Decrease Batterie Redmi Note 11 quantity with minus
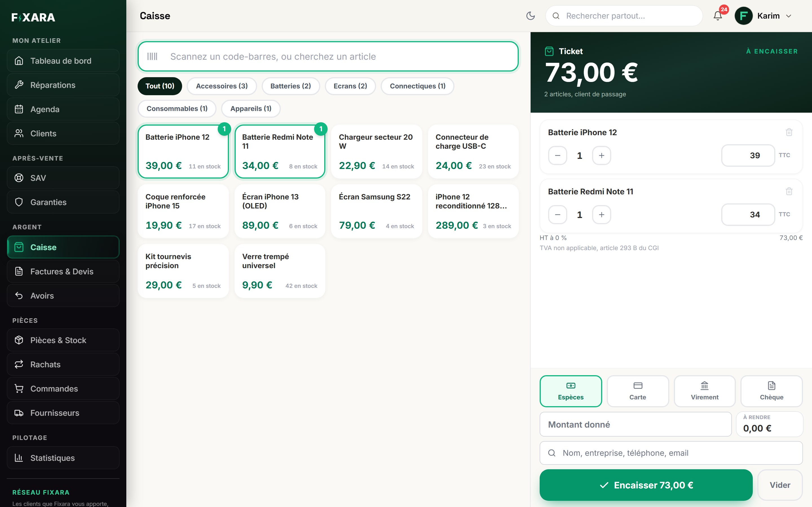The image size is (812, 507). point(557,215)
